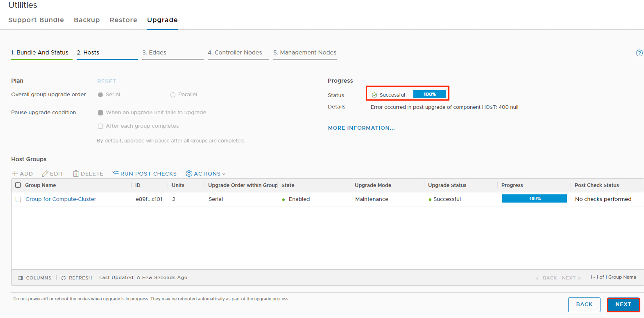Viewport: 644px width, 318px height.
Task: Check the Group for Compute-Cluster row checkbox
Action: [x=18, y=199]
